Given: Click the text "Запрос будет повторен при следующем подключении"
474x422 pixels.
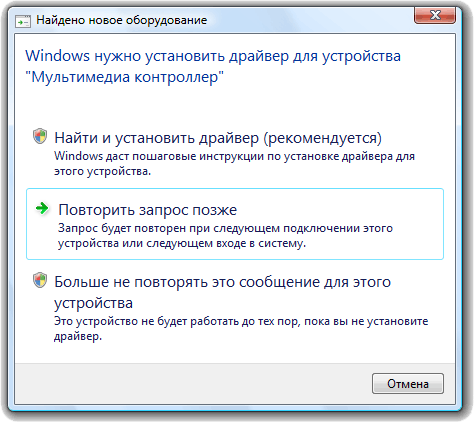Looking at the screenshot, I should 225,235.
